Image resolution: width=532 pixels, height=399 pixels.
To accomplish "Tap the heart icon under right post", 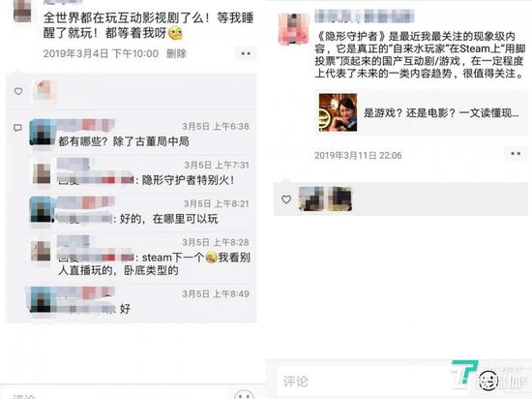I will point(286,199).
